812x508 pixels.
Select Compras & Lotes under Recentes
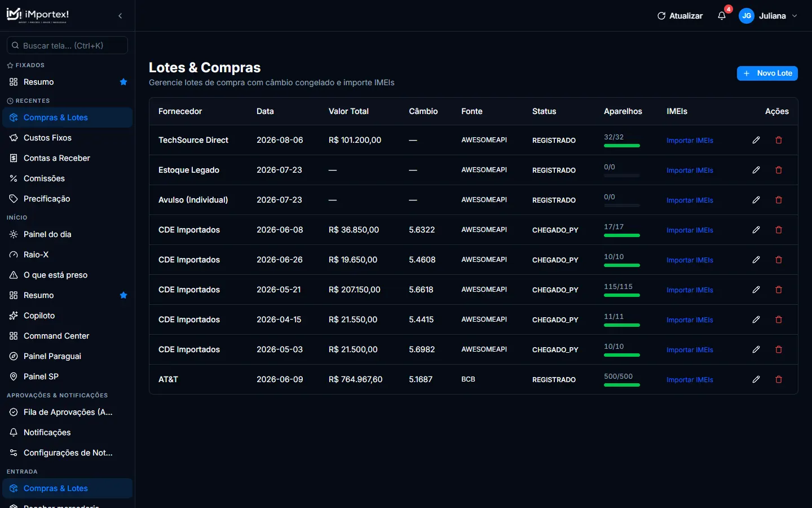tap(67, 117)
